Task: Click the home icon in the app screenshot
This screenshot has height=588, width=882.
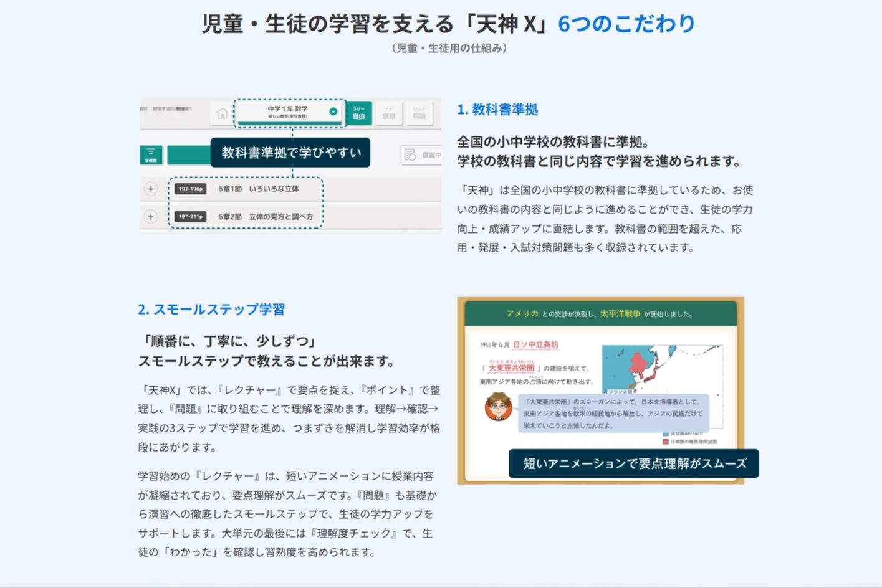Action: tap(222, 113)
